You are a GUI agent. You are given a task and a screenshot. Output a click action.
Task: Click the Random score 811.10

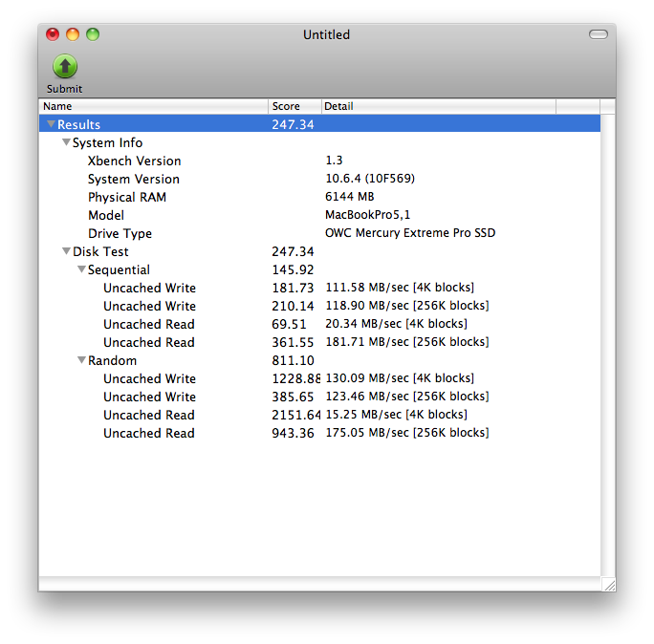293,360
